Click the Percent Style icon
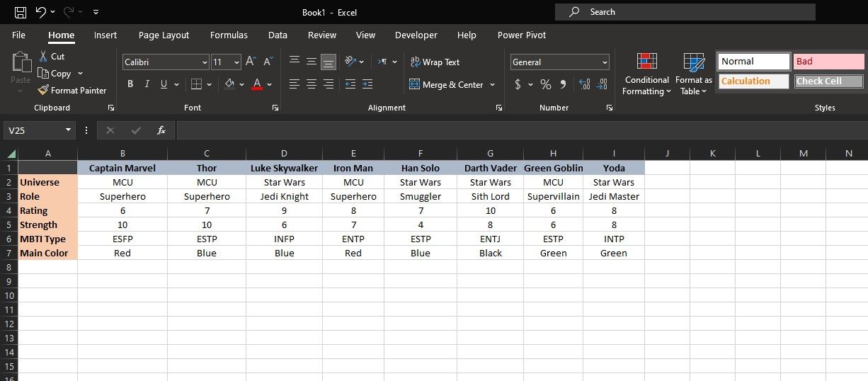 (545, 84)
